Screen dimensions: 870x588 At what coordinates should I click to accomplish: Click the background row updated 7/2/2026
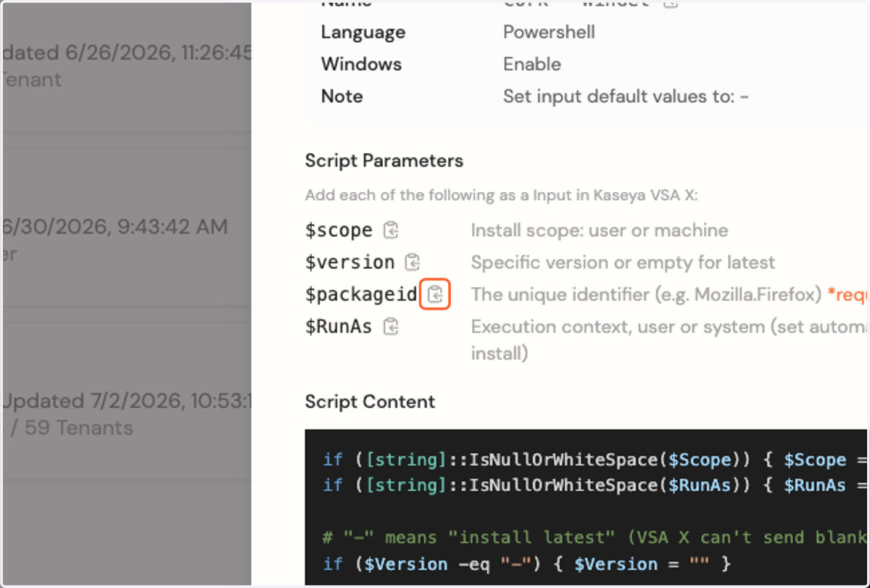click(x=126, y=401)
